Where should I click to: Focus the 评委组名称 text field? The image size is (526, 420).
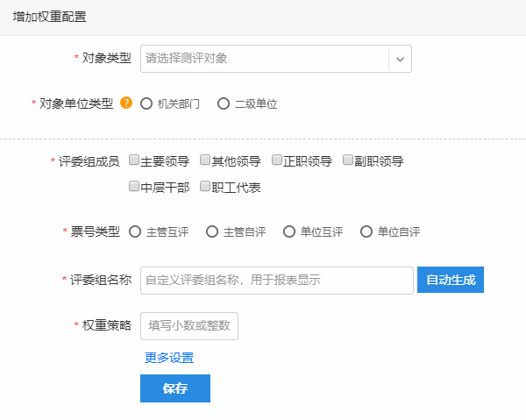(x=277, y=281)
